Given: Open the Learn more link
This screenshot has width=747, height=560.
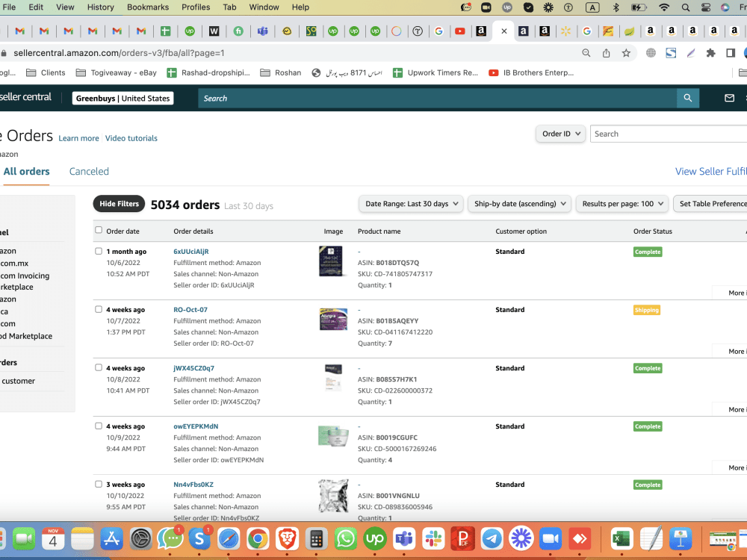Looking at the screenshot, I should tap(78, 138).
